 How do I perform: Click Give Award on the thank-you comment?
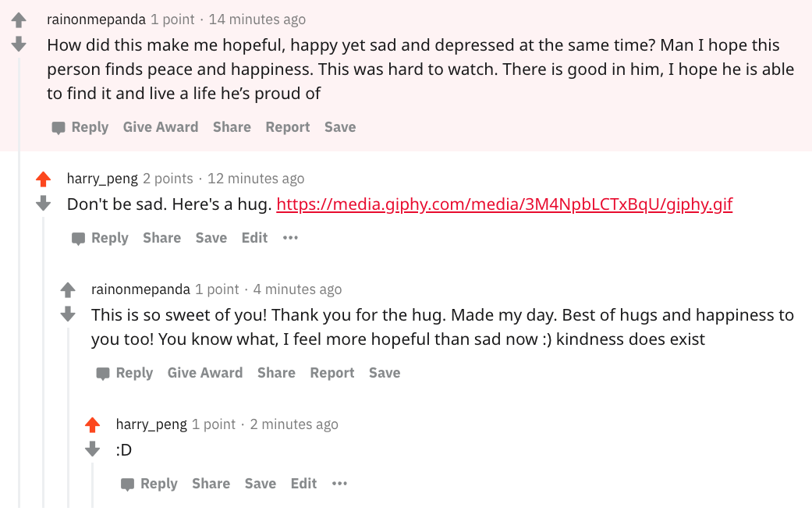point(205,373)
